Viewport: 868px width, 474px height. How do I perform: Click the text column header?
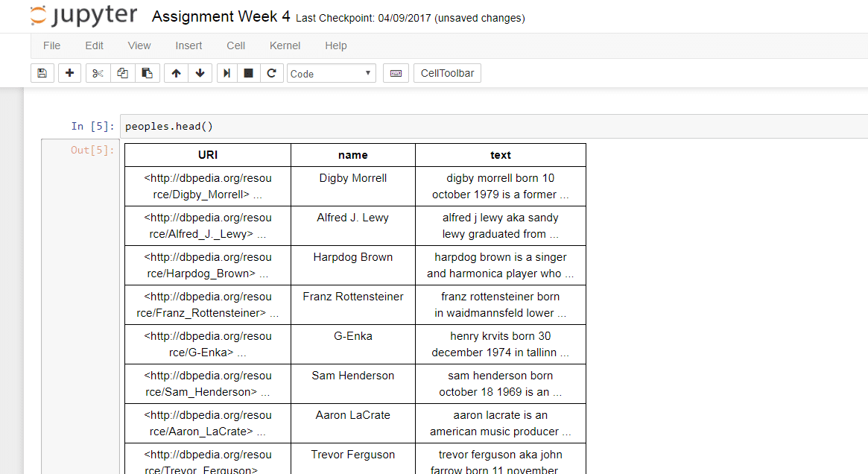pyautogui.click(x=501, y=155)
